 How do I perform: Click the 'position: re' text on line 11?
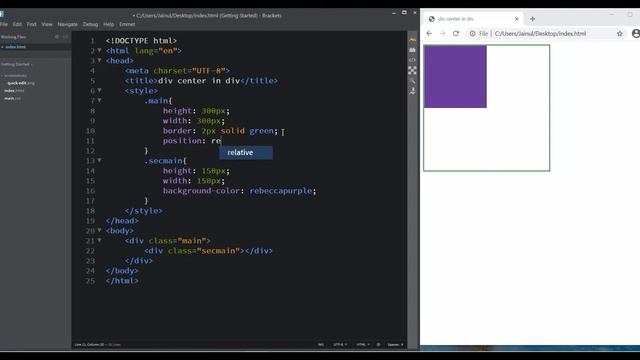[192, 141]
